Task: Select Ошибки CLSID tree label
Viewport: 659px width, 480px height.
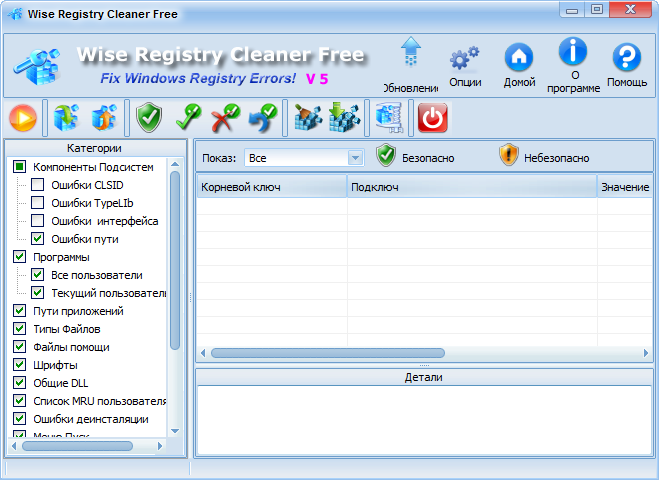Action: pyautogui.click(x=87, y=185)
